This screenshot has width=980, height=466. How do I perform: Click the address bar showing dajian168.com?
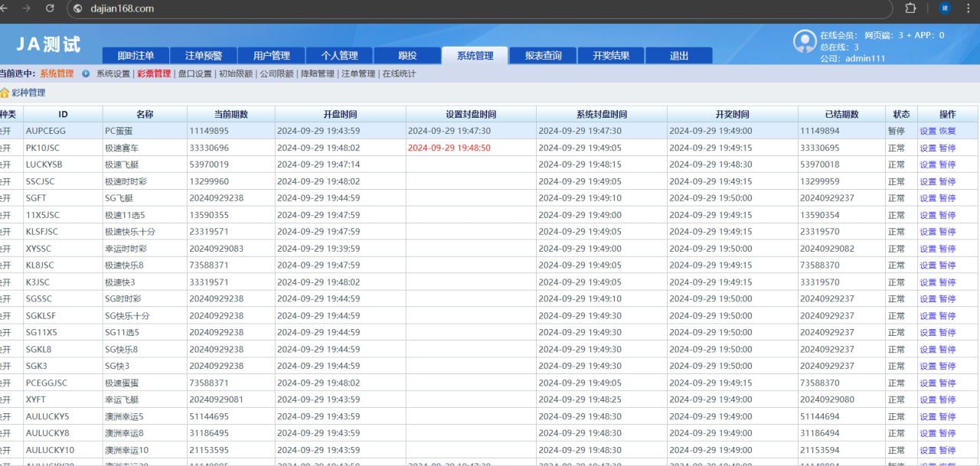coord(459,8)
